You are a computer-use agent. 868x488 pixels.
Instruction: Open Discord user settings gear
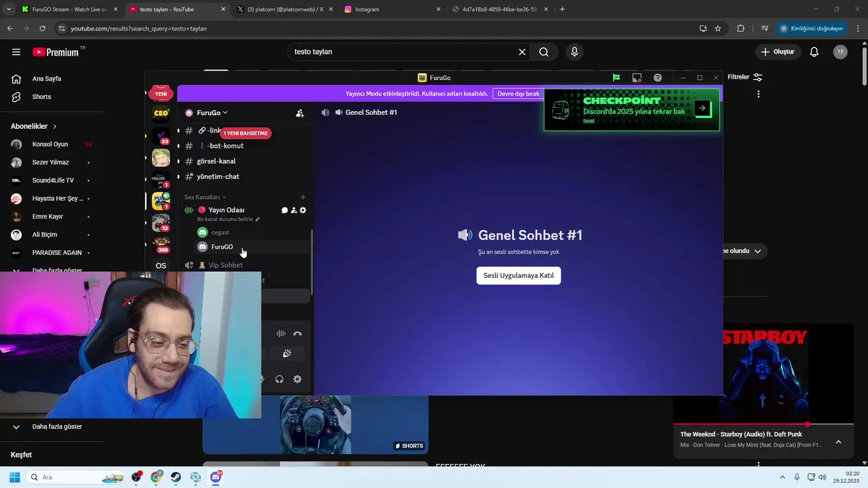(x=297, y=380)
